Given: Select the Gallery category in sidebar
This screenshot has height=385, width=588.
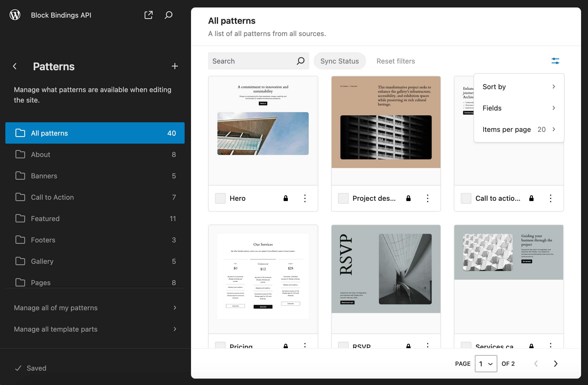Looking at the screenshot, I should [42, 261].
